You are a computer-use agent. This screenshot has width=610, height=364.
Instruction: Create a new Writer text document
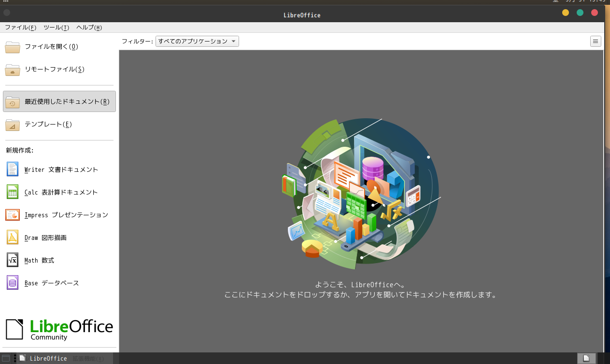pyautogui.click(x=59, y=169)
